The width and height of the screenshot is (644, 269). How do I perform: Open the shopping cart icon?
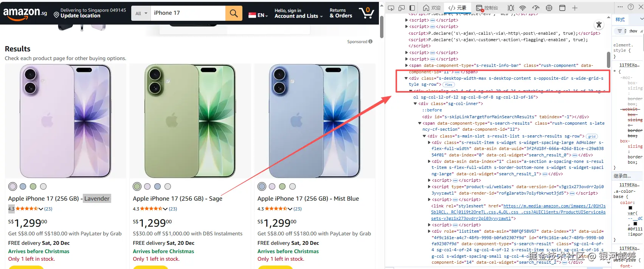click(366, 13)
